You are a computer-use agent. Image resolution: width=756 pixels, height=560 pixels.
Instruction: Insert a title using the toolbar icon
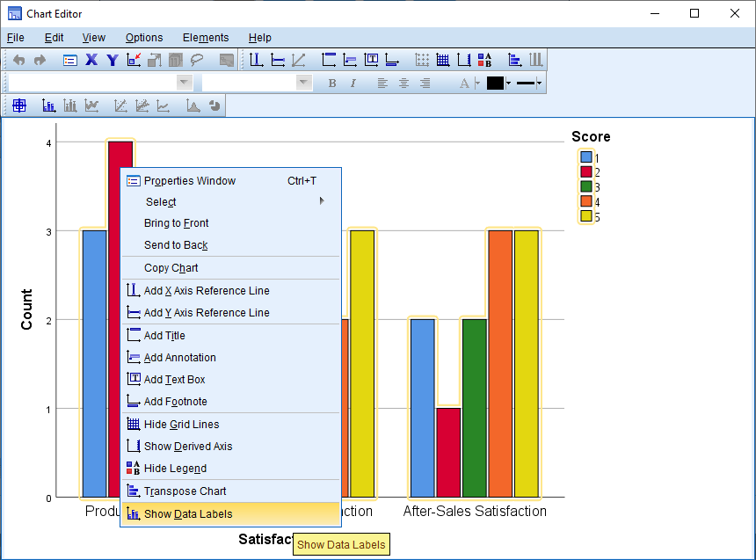pyautogui.click(x=329, y=60)
